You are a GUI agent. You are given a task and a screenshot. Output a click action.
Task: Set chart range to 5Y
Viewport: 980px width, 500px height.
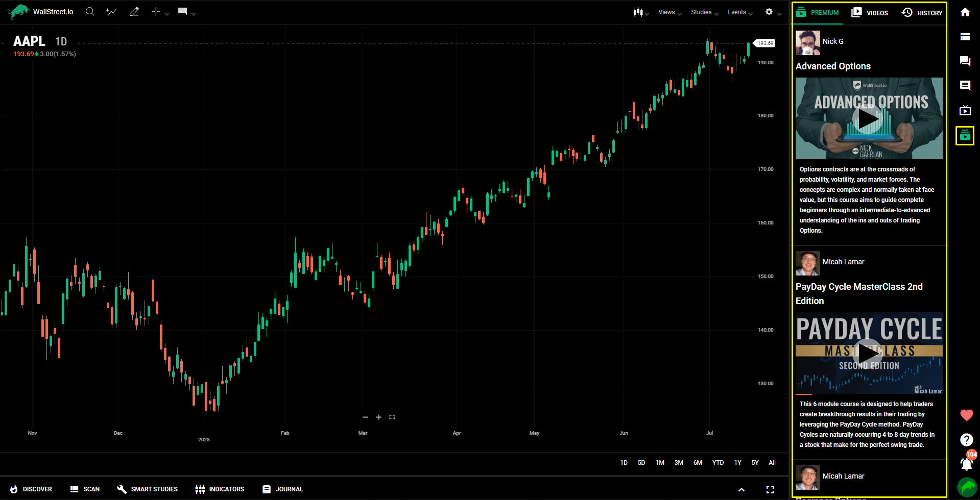pyautogui.click(x=755, y=463)
